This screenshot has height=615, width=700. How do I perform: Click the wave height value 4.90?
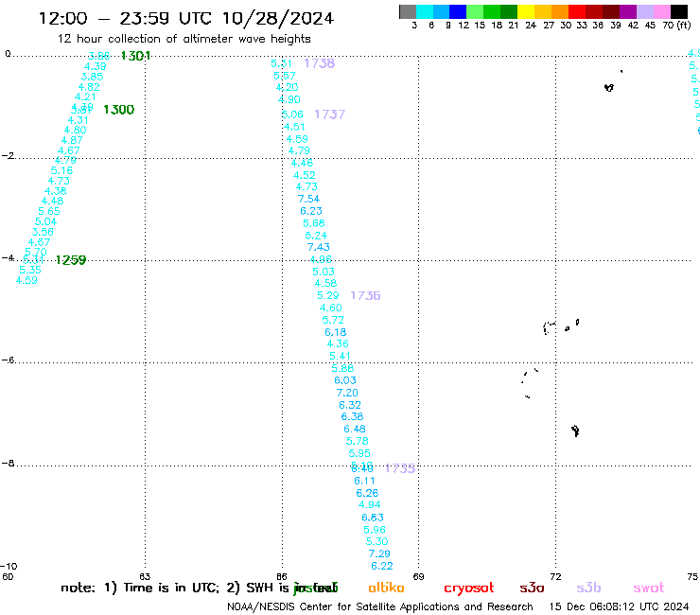pyautogui.click(x=289, y=99)
